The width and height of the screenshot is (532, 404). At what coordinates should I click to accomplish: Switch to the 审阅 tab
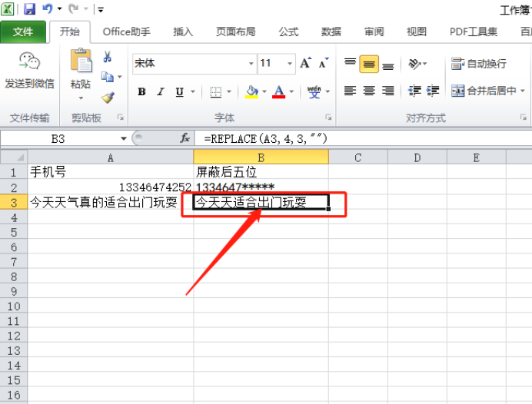pos(374,31)
